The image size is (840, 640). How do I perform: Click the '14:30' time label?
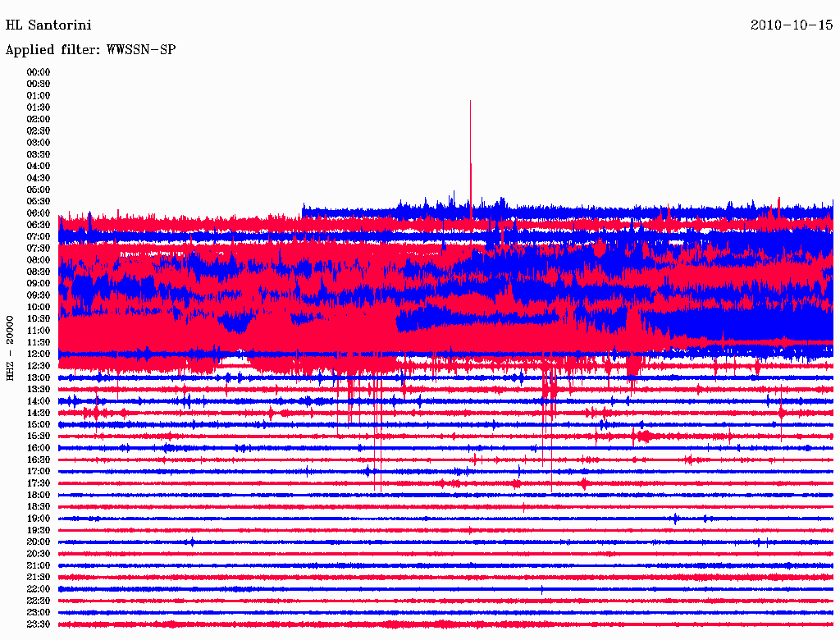(39, 414)
